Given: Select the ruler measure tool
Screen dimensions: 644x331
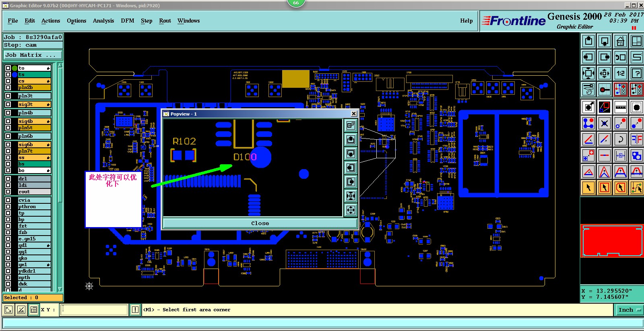Looking at the screenshot, I should click(620, 107).
